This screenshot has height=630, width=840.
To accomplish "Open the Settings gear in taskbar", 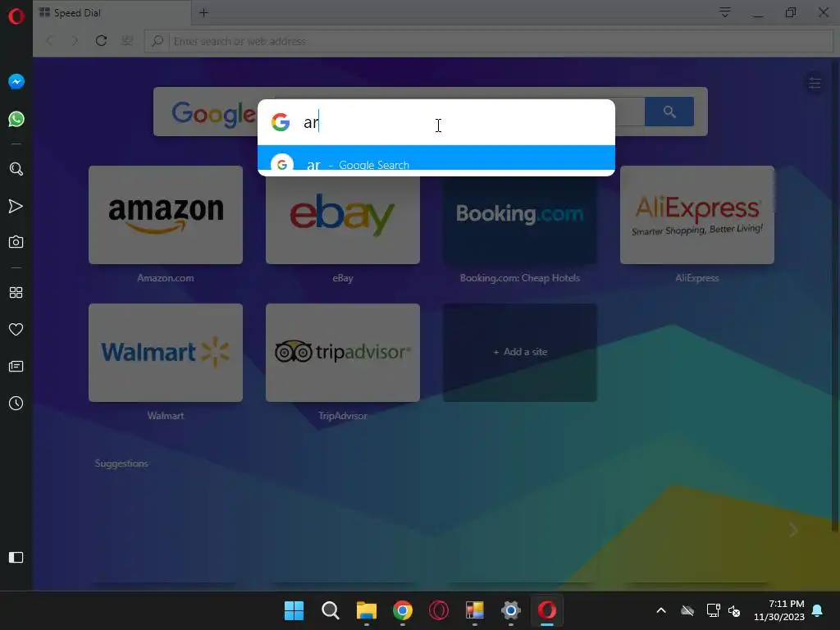I will click(x=510, y=610).
